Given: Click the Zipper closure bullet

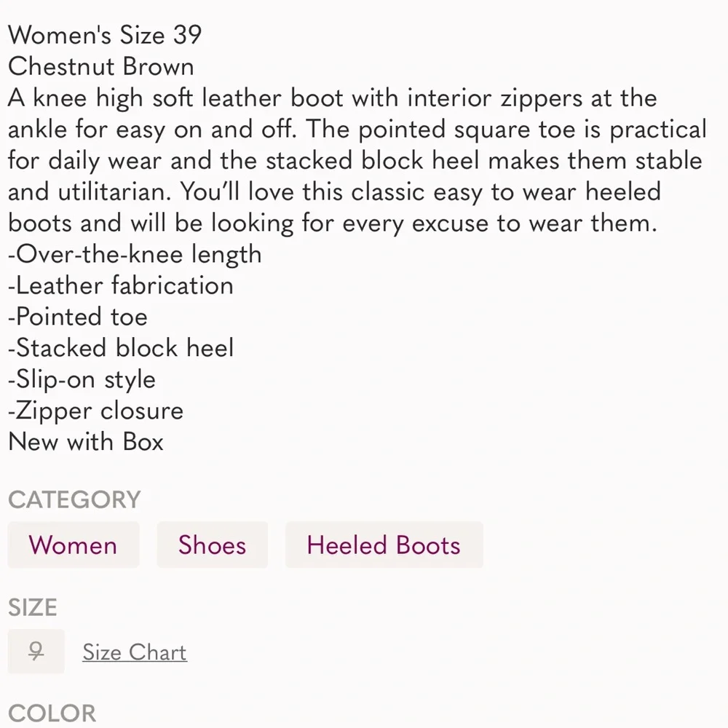Looking at the screenshot, I should tap(95, 411).
